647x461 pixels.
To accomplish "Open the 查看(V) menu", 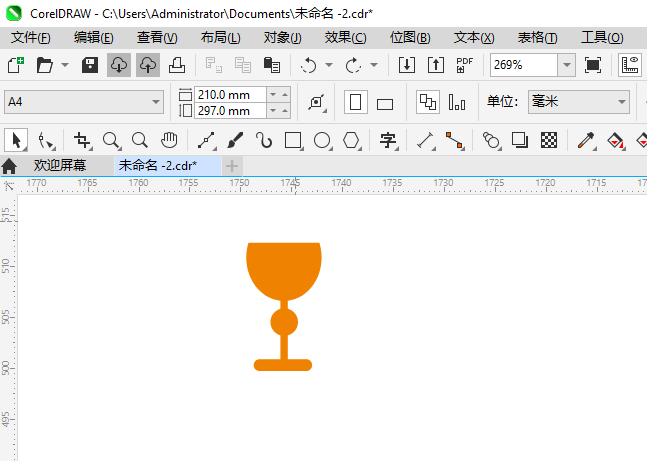I will point(157,38).
